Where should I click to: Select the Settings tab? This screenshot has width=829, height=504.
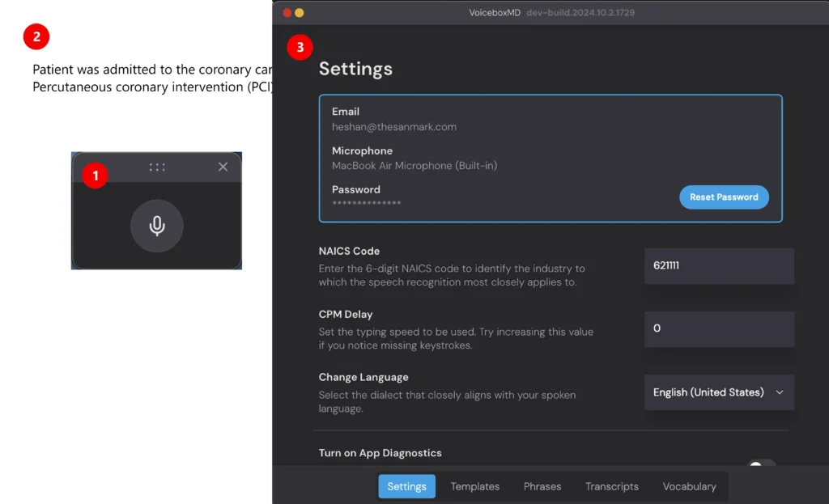click(406, 486)
